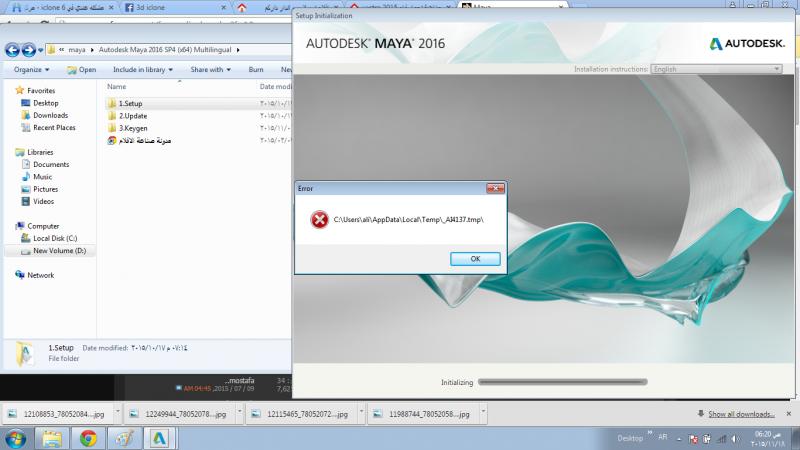Select the Videos library
The image size is (800, 450).
click(43, 201)
